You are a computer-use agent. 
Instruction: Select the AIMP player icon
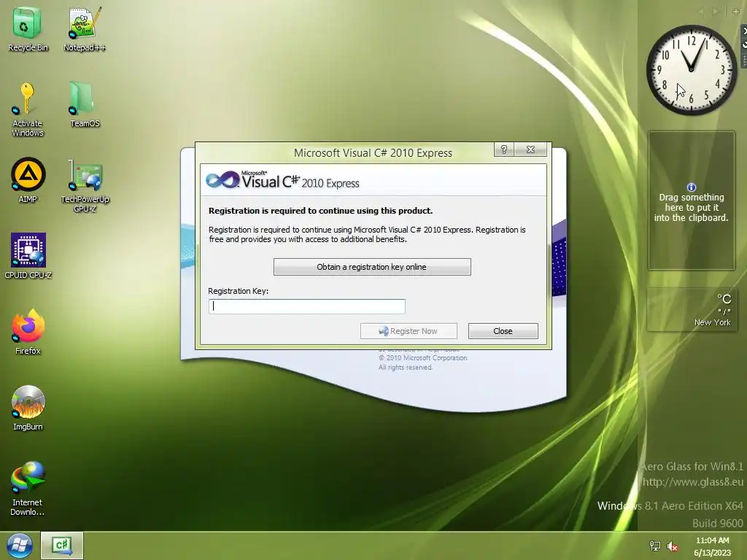click(28, 180)
